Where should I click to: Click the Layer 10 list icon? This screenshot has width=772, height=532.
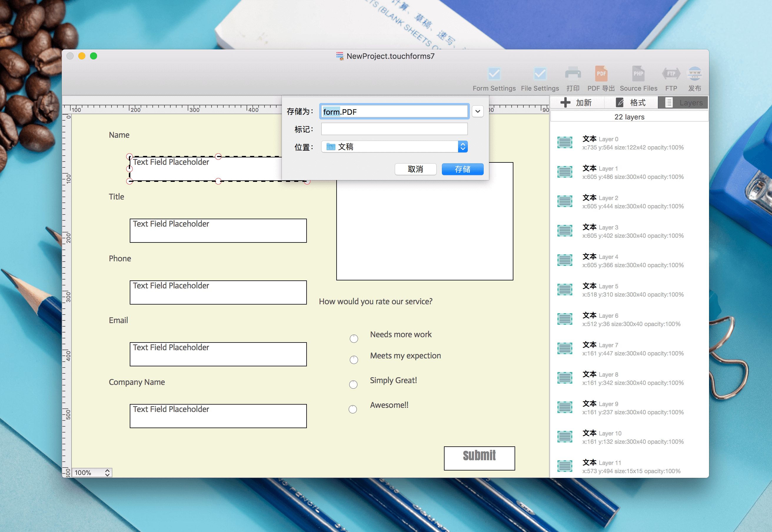(x=565, y=437)
